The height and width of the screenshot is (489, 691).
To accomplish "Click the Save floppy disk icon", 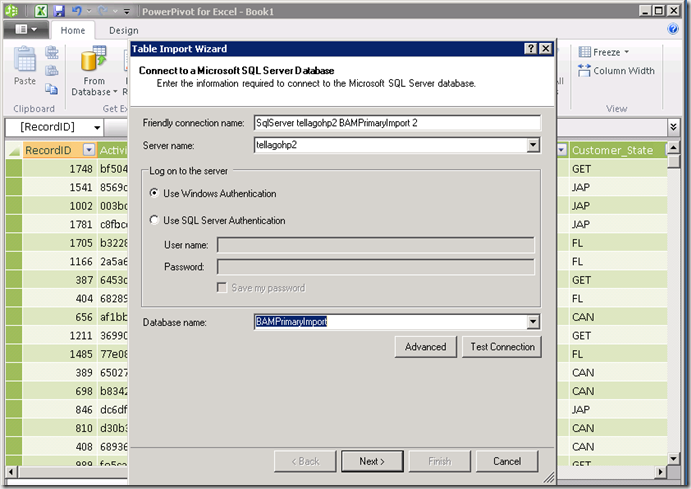I will [x=59, y=11].
